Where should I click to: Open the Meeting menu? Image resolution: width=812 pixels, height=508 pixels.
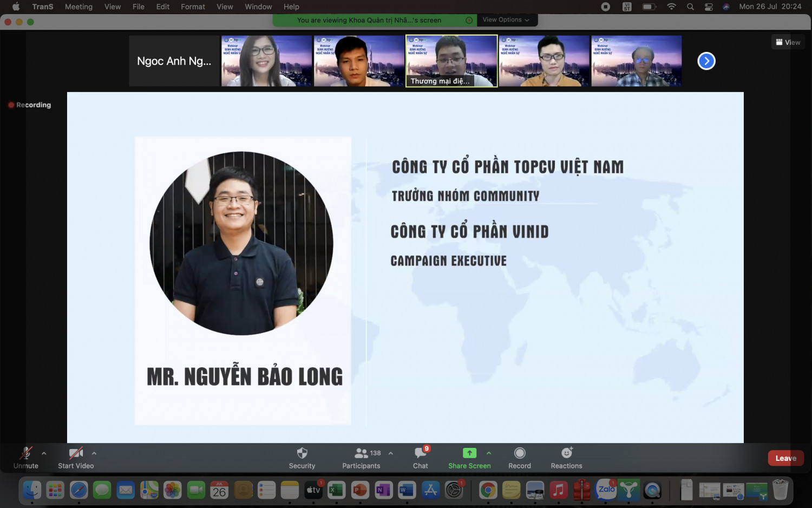pos(78,6)
